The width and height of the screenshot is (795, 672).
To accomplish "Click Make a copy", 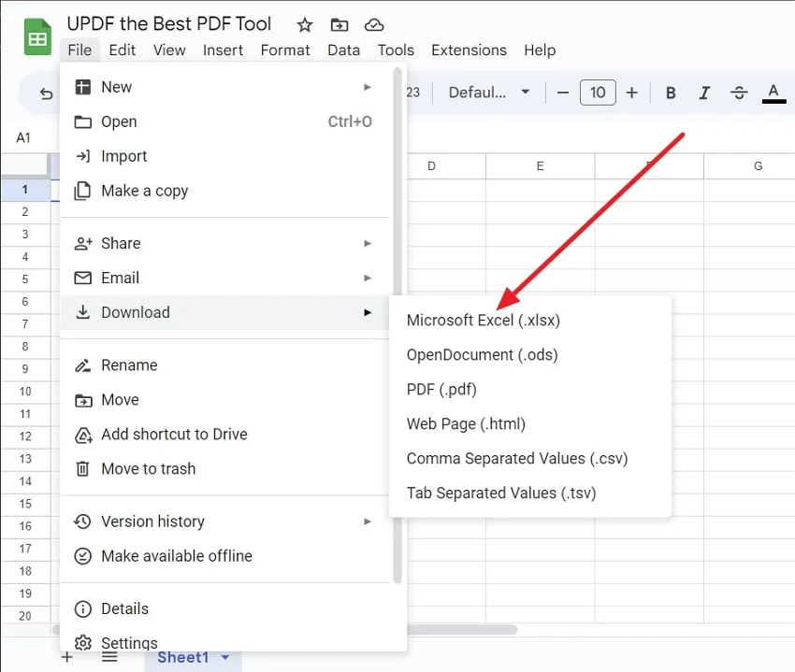I will [224, 191].
